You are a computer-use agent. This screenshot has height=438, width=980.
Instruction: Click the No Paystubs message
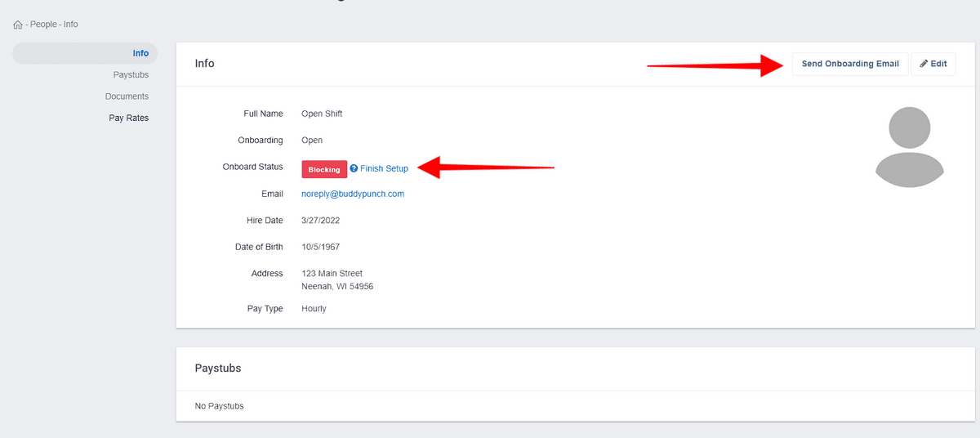pyautogui.click(x=219, y=406)
